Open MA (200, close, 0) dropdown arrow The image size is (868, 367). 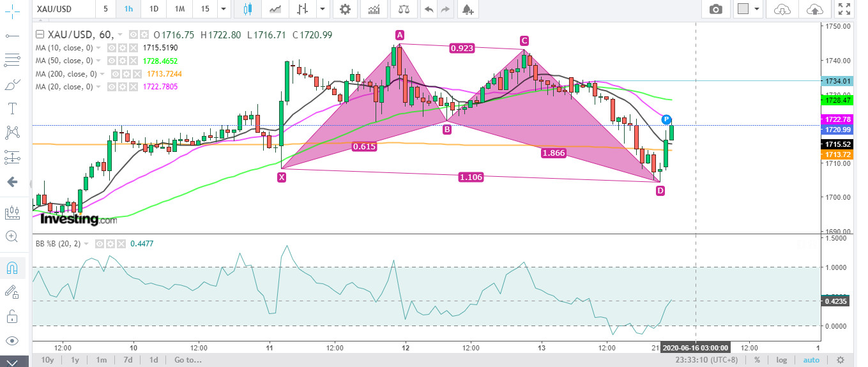coord(103,74)
